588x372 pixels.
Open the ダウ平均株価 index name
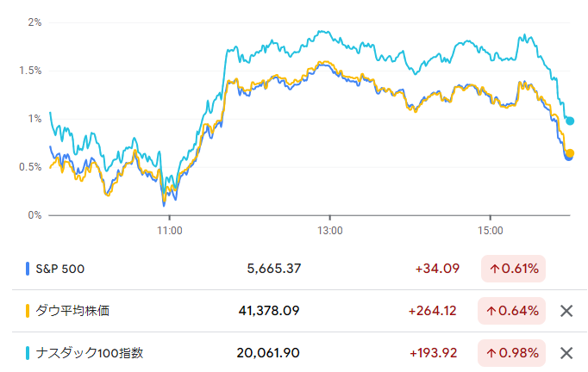point(72,311)
